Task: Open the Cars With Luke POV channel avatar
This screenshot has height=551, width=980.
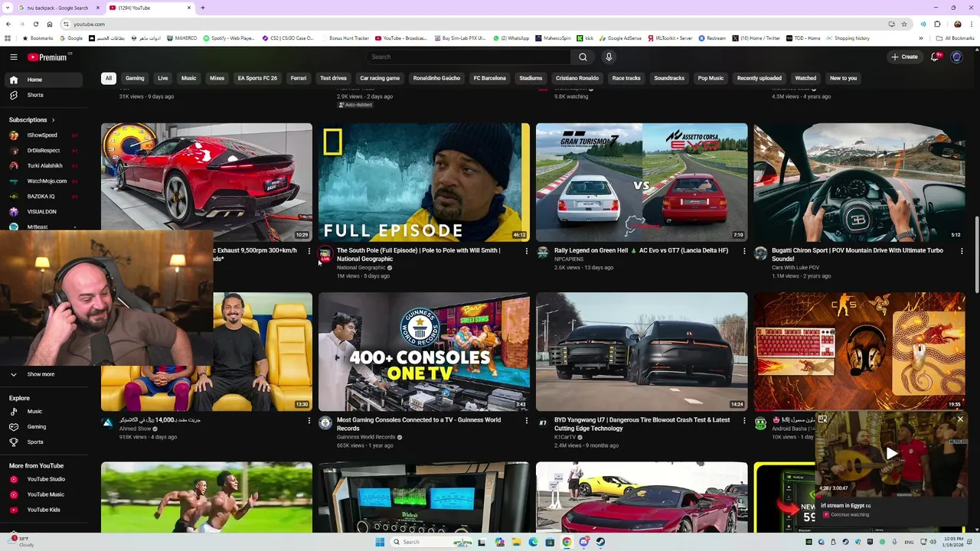Action: (x=760, y=253)
